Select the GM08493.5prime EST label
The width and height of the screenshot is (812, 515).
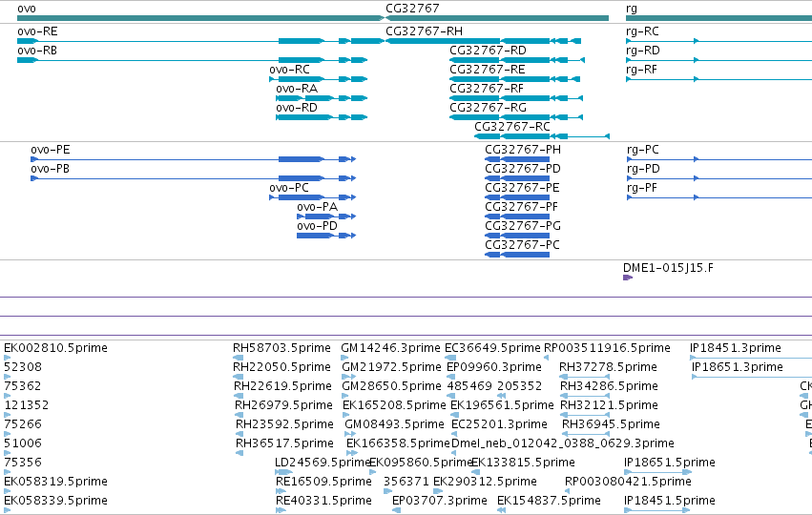tap(395, 424)
